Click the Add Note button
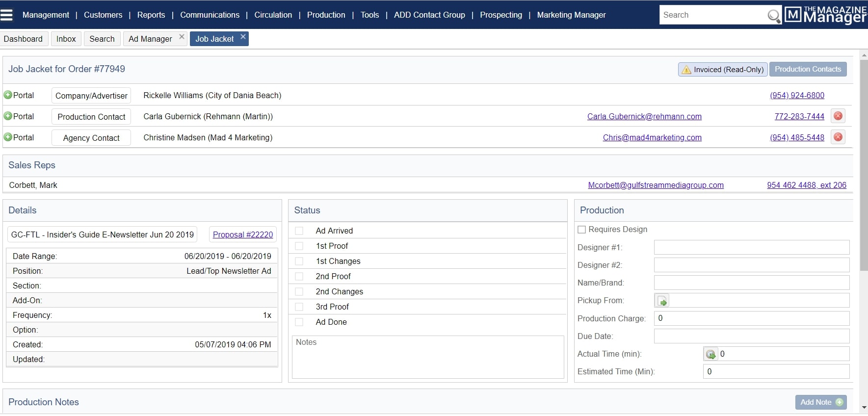This screenshot has width=868, height=416. [x=820, y=402]
